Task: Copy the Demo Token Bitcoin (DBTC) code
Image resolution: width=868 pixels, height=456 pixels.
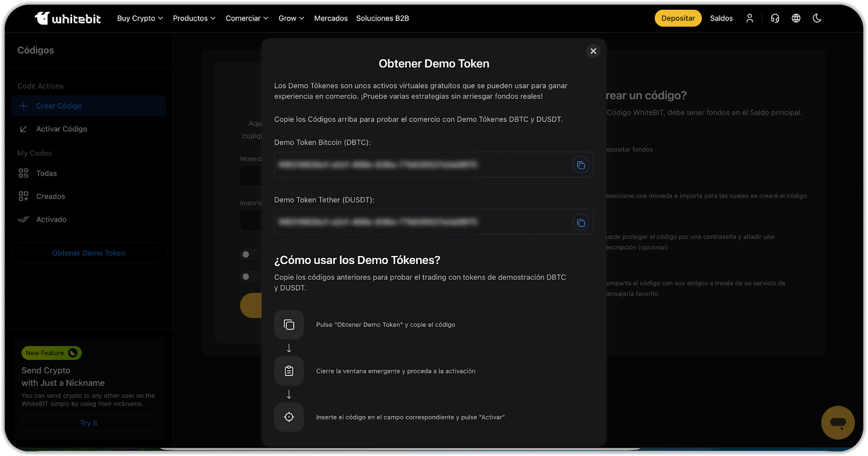Action: point(580,165)
